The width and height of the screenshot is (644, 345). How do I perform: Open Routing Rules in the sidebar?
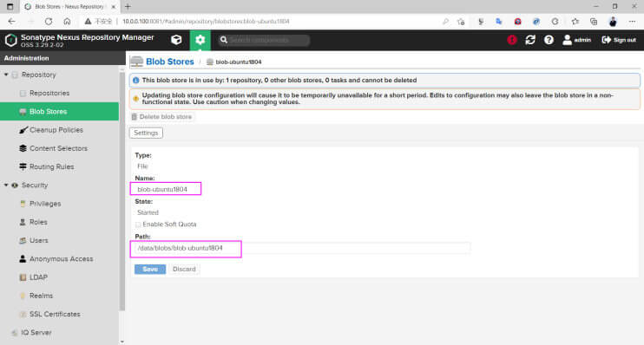click(x=52, y=167)
